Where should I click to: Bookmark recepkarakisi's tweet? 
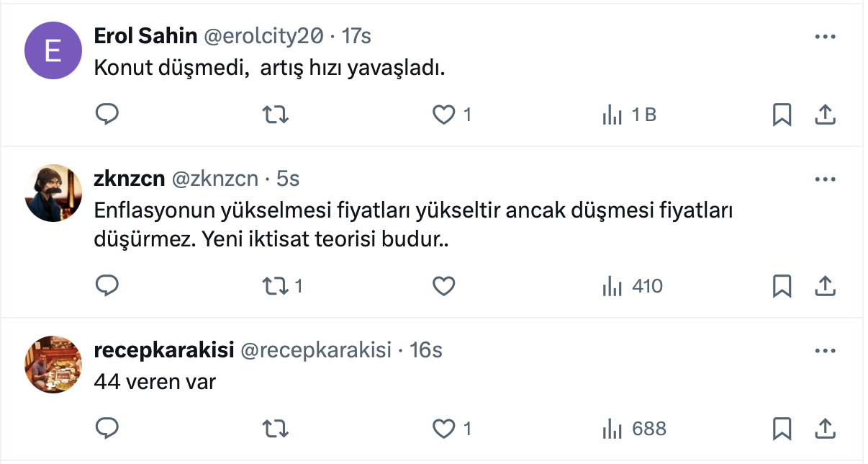pos(782,429)
